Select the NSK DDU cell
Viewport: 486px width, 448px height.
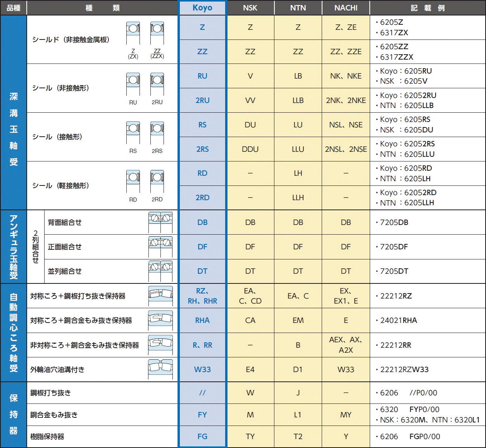pos(250,149)
